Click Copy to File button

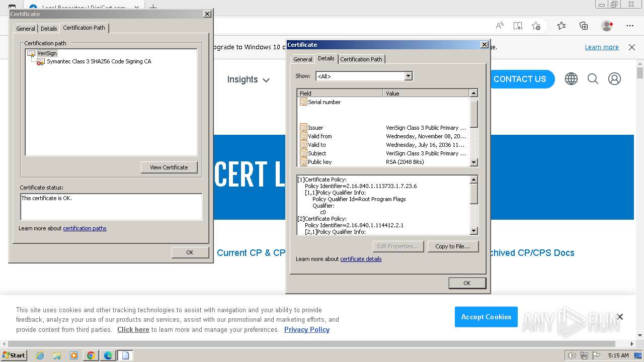(x=452, y=246)
